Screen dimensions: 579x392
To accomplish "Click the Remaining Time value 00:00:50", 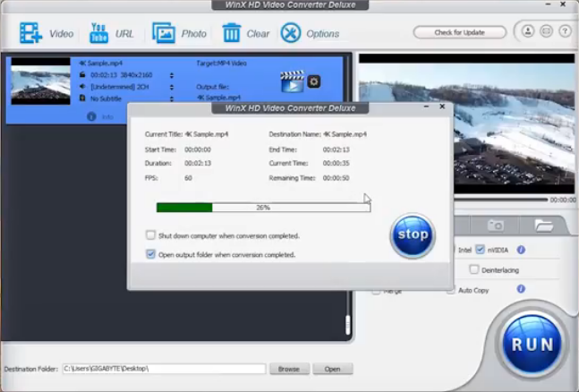I will coord(336,178).
